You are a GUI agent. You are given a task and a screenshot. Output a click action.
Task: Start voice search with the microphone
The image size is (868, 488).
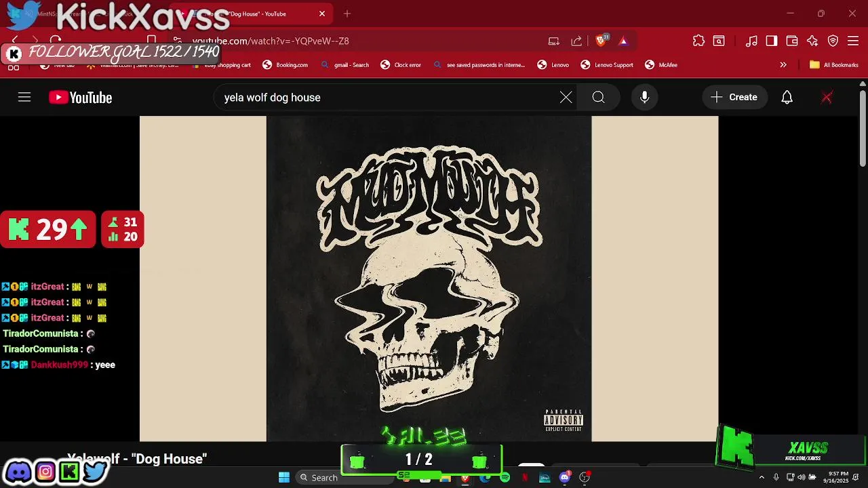[x=645, y=98]
